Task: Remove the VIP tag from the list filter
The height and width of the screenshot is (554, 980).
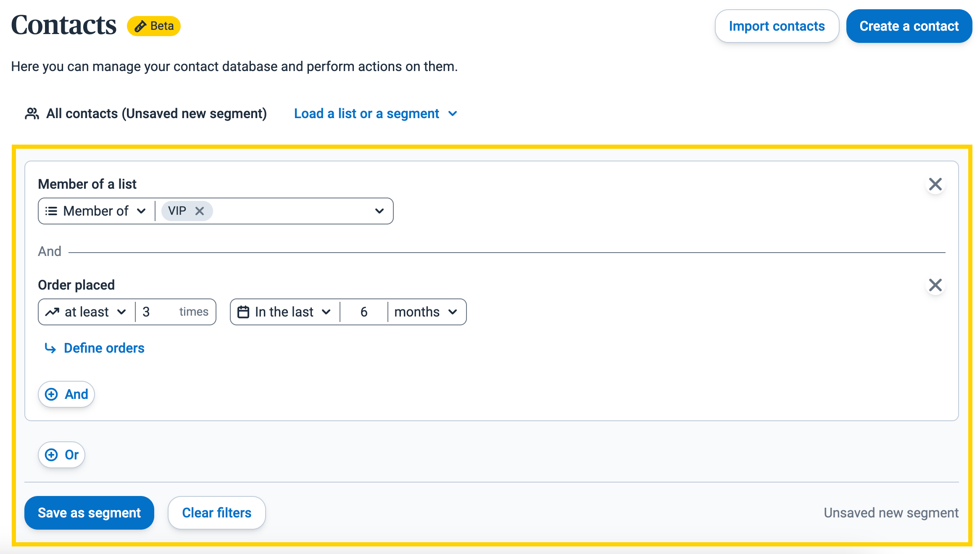Action: [x=200, y=211]
